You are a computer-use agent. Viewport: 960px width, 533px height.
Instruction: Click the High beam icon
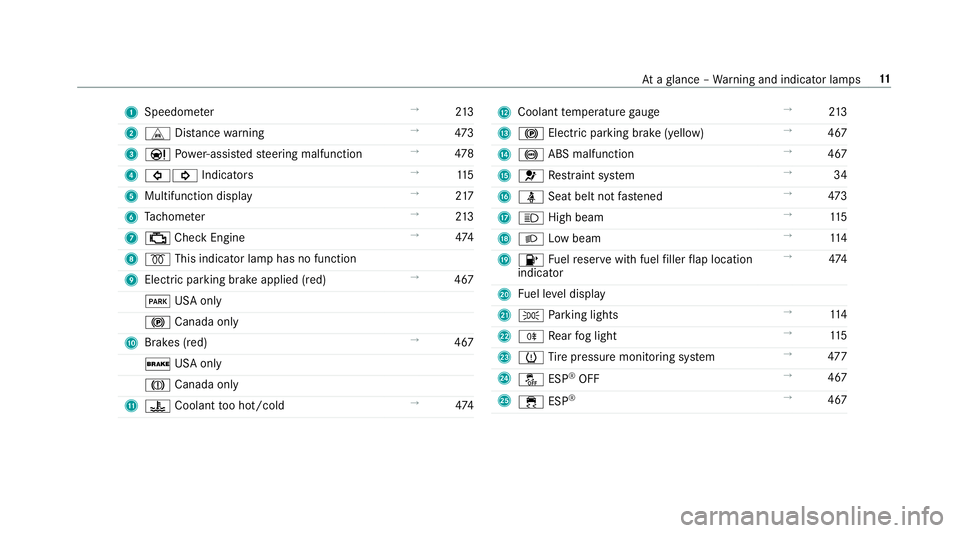pos(531,218)
